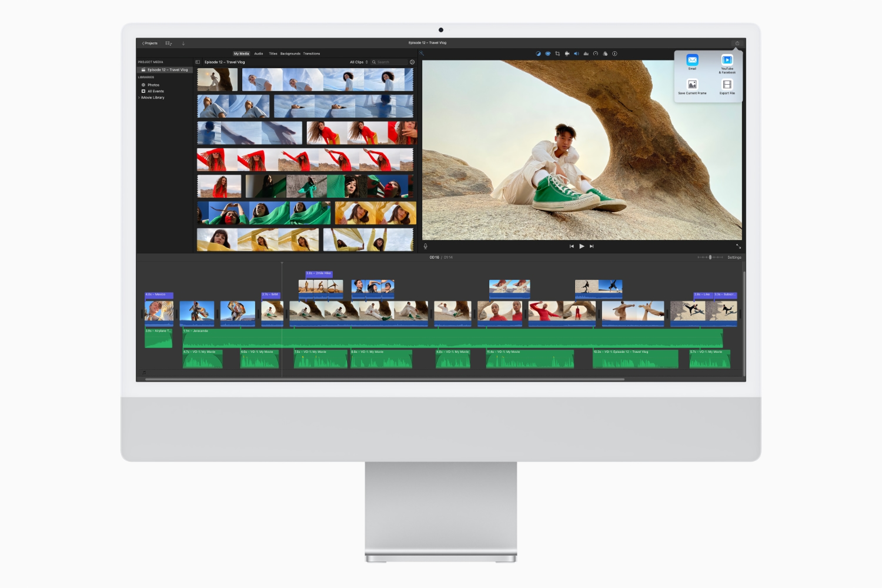
Task: Open the speed adjustment tool
Action: (x=596, y=54)
